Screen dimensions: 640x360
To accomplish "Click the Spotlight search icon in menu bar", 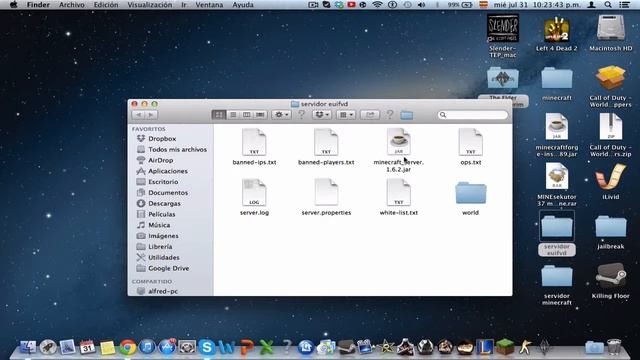I will (x=608, y=5).
